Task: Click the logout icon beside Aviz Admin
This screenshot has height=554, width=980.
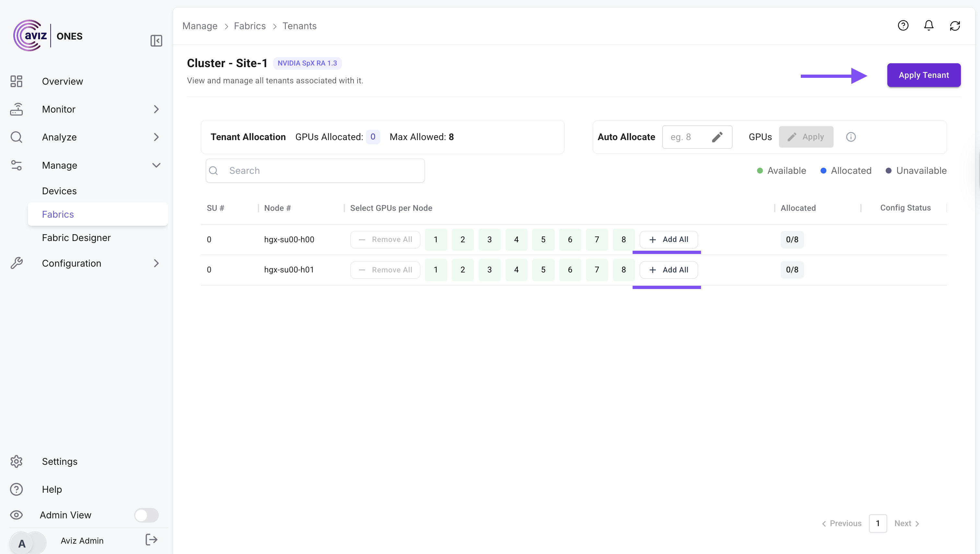Action: [151, 539]
